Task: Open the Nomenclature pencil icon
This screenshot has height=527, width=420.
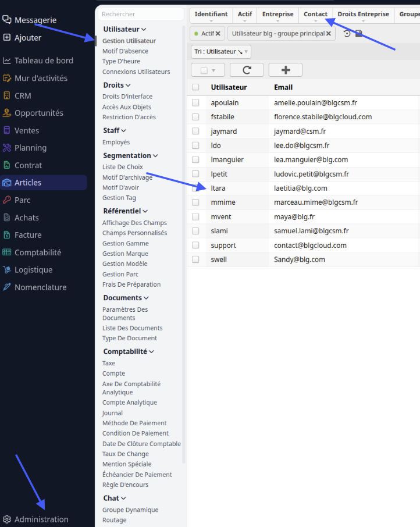Action: (x=7, y=287)
